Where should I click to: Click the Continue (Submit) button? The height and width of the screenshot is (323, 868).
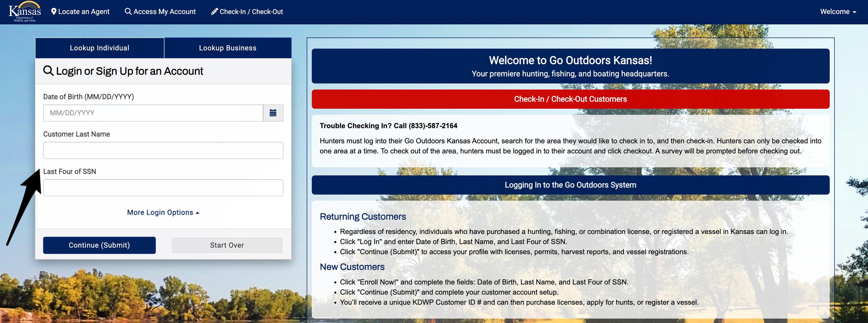coord(99,245)
